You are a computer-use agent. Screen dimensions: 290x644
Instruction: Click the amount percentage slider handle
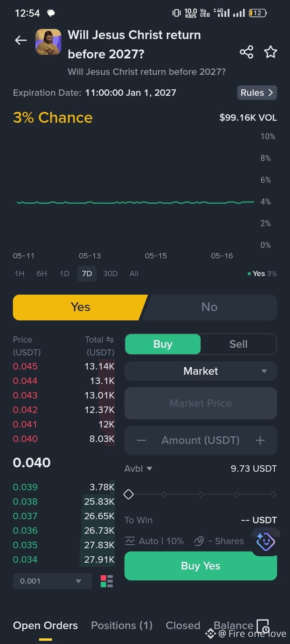click(128, 494)
